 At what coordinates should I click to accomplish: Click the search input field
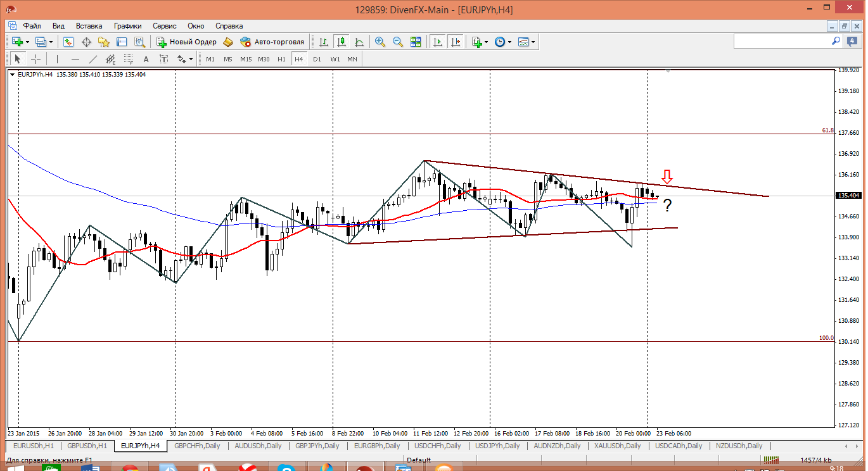pyautogui.click(x=782, y=41)
